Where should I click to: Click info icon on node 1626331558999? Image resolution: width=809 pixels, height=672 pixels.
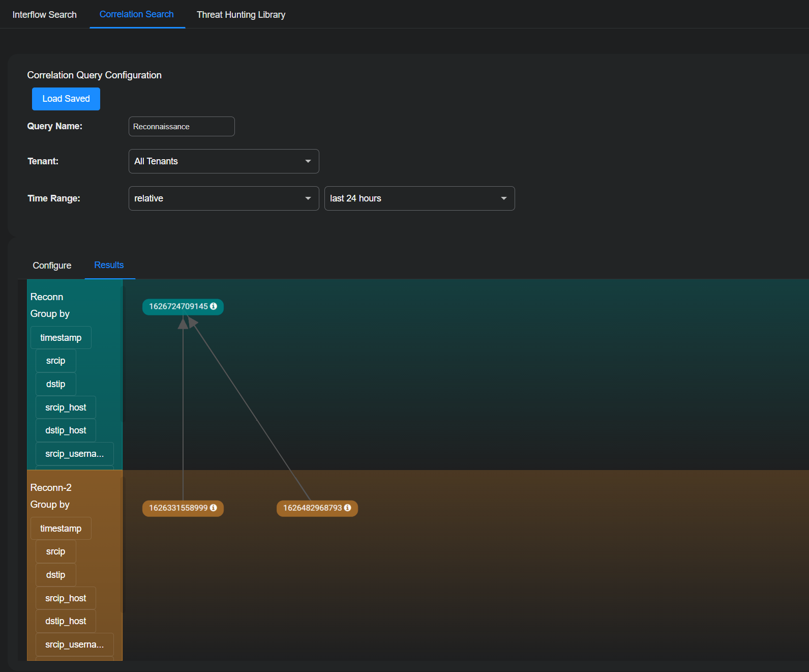(214, 508)
